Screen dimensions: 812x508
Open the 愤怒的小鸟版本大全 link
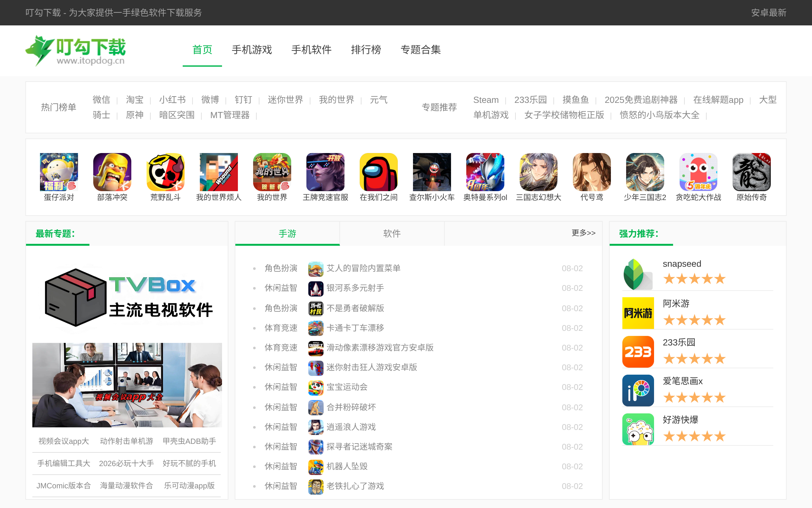tap(659, 115)
